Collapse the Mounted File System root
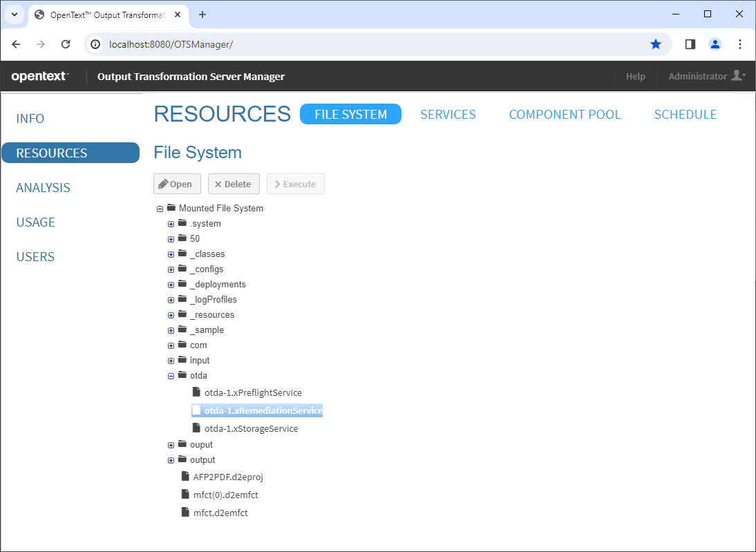This screenshot has width=756, height=552. [x=160, y=209]
